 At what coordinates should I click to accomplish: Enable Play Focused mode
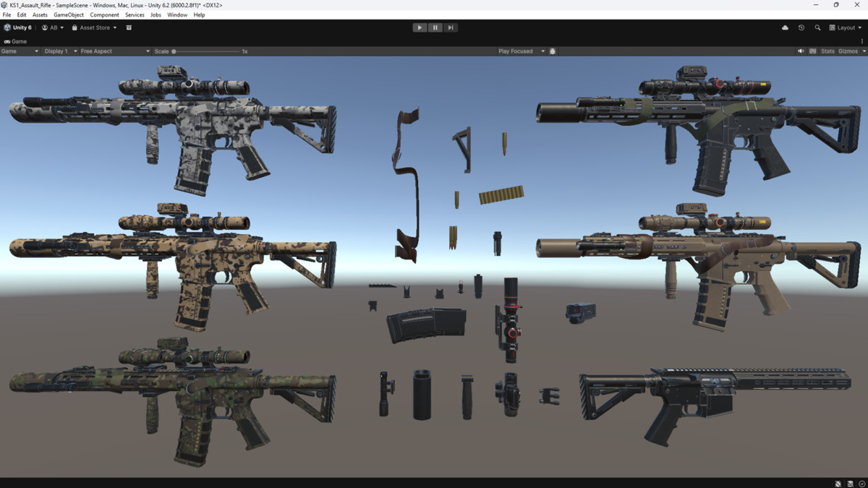(515, 51)
